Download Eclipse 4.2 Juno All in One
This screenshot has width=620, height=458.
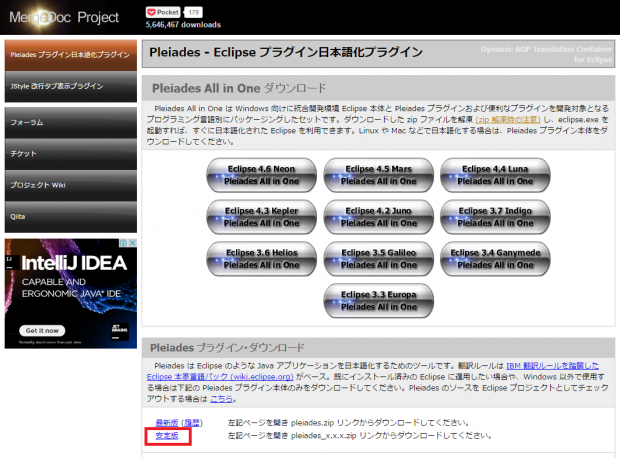(378, 217)
